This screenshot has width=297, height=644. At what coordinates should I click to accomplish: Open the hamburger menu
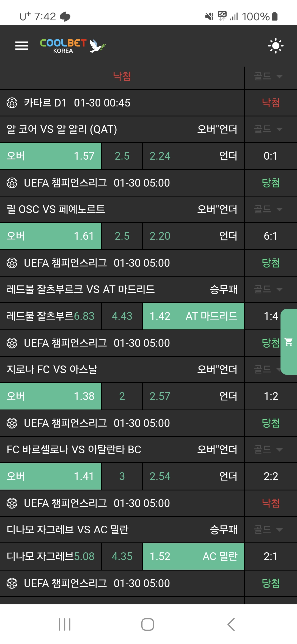pyautogui.click(x=22, y=46)
